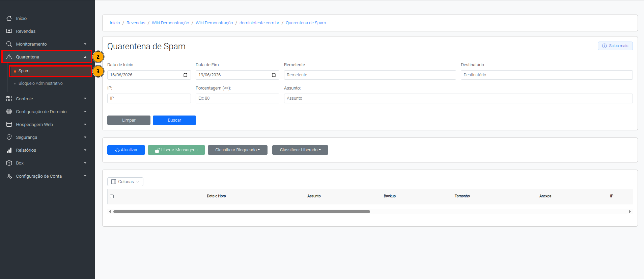Click the left arrow of the table scrollbar
This screenshot has height=279, width=644.
[x=110, y=212]
